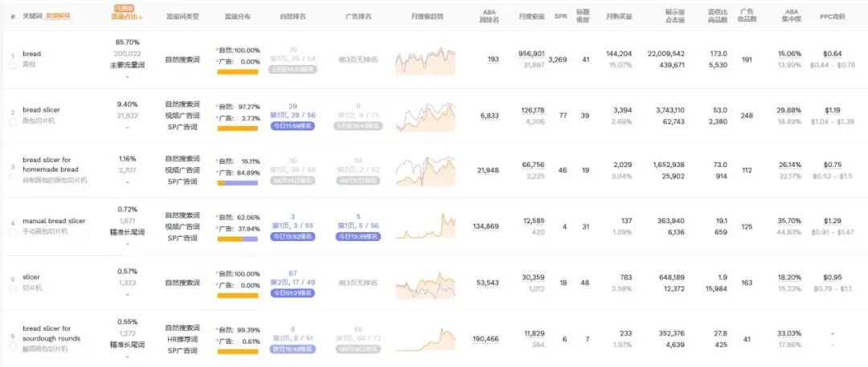The width and height of the screenshot is (868, 367).
Task: Click the traffic distribution bar for manual bread slicer
Action: 237,239
